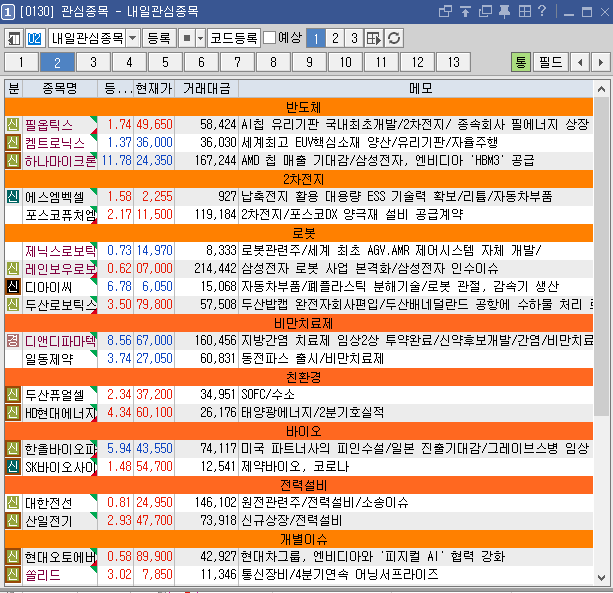Select view mode 1 toggle
This screenshot has width=613, height=593.
coord(314,38)
